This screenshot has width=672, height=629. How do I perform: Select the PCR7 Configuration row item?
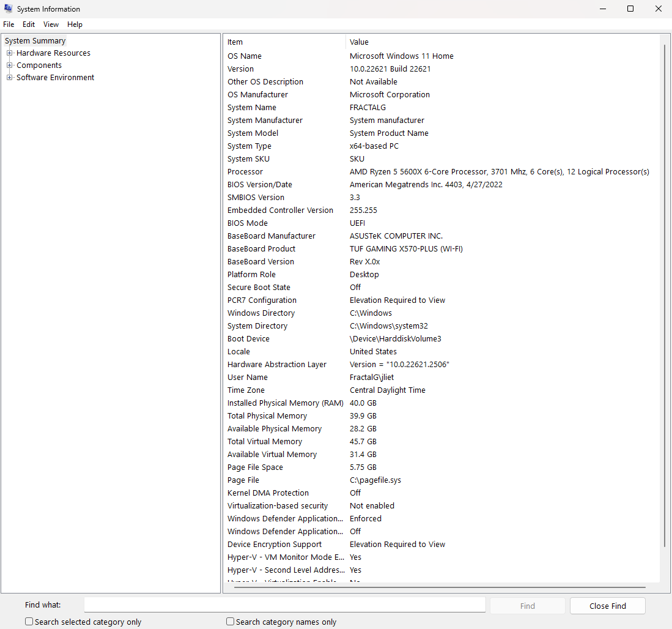262,300
